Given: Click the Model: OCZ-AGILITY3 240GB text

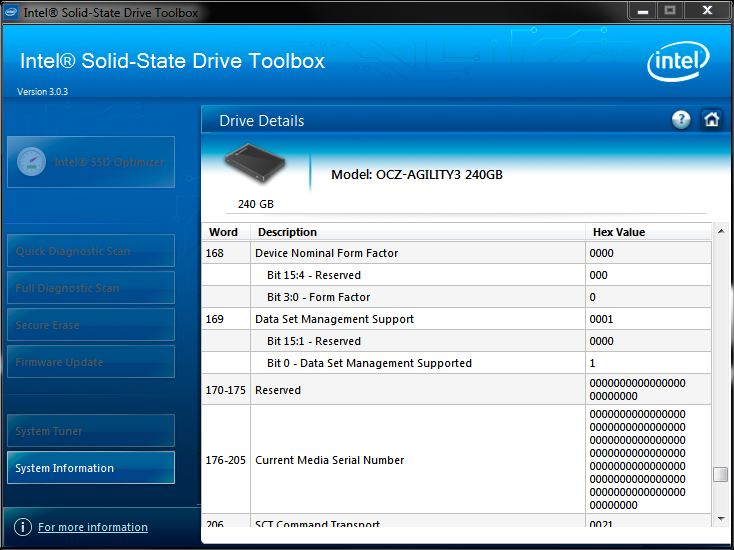Looking at the screenshot, I should (x=417, y=175).
